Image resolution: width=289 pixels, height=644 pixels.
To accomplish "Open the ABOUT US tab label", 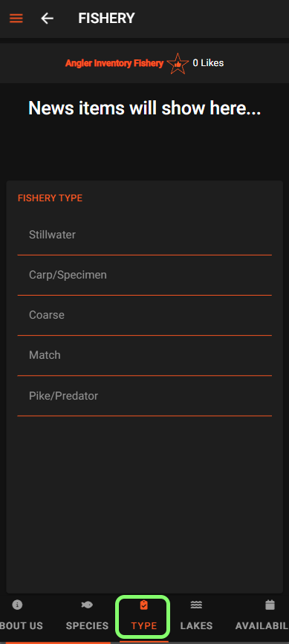I will pos(22,626).
